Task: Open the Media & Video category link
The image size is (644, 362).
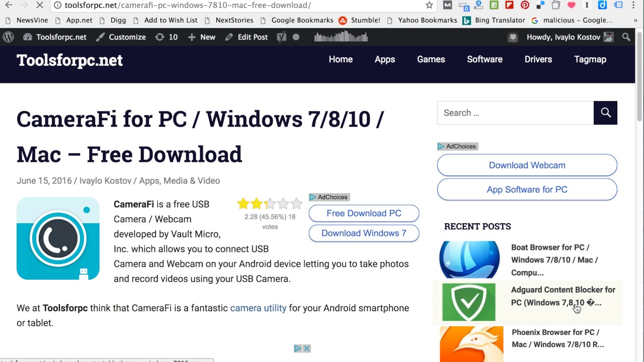Action: pyautogui.click(x=191, y=180)
